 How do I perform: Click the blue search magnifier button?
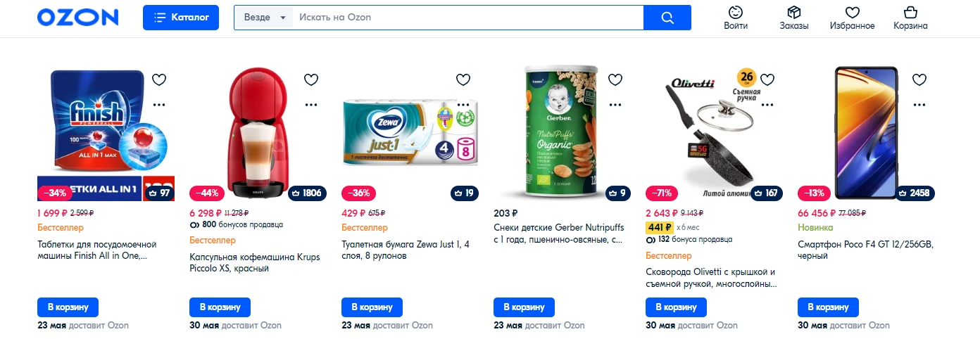[x=667, y=18]
